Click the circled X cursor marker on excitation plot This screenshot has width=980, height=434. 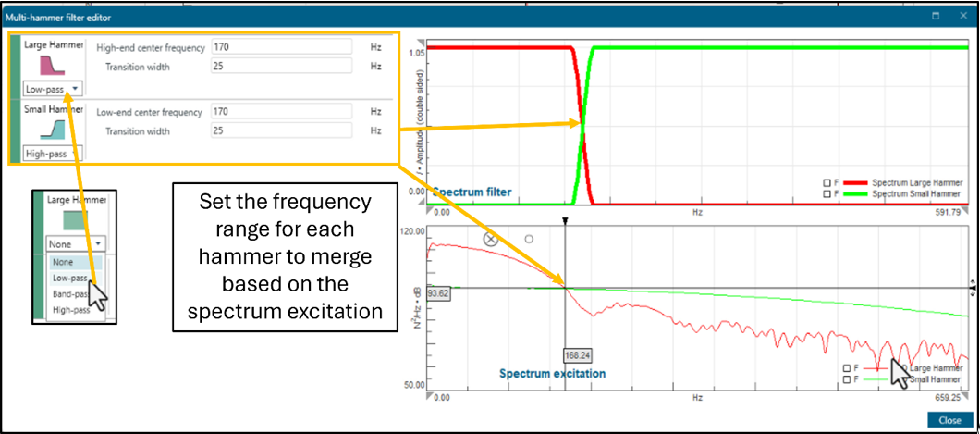(491, 239)
